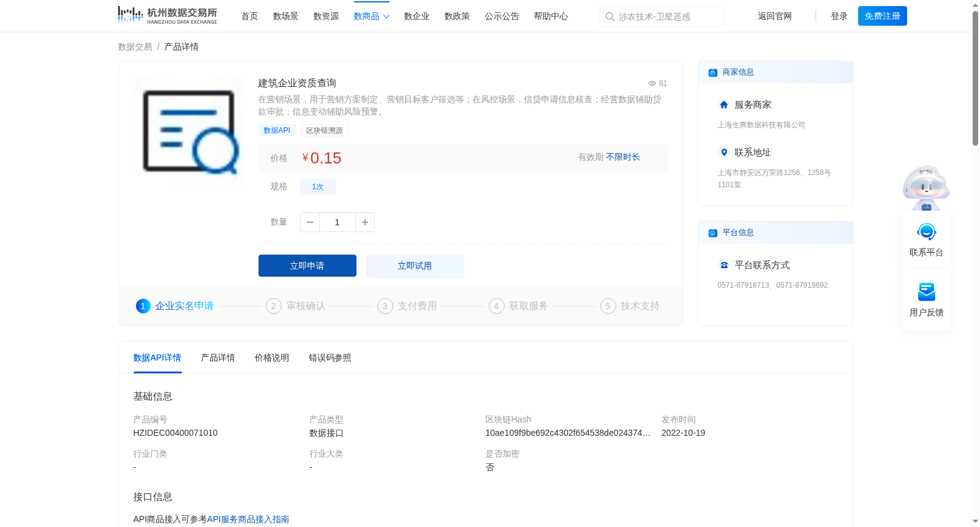
Task: Click step 3 支付费用 circle
Action: click(385, 306)
